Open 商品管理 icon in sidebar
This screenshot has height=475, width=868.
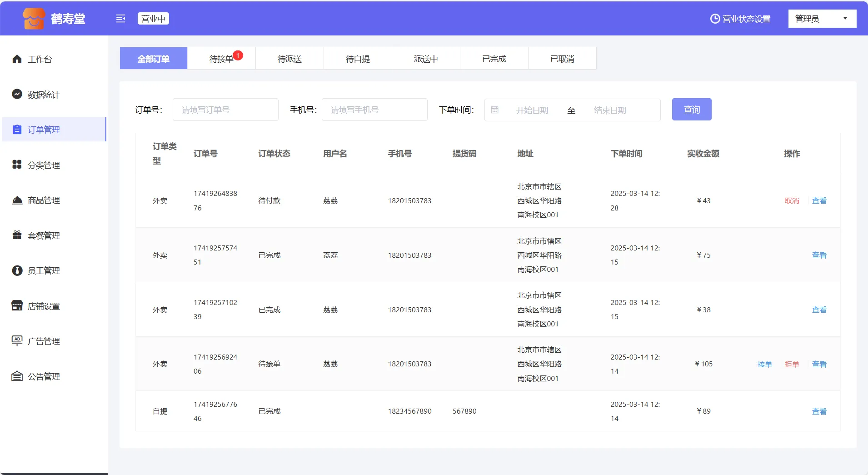(x=17, y=200)
